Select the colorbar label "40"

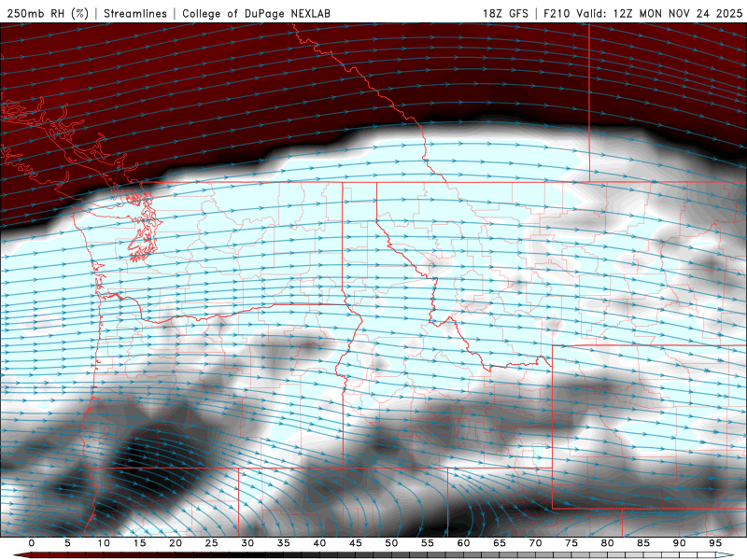click(319, 543)
